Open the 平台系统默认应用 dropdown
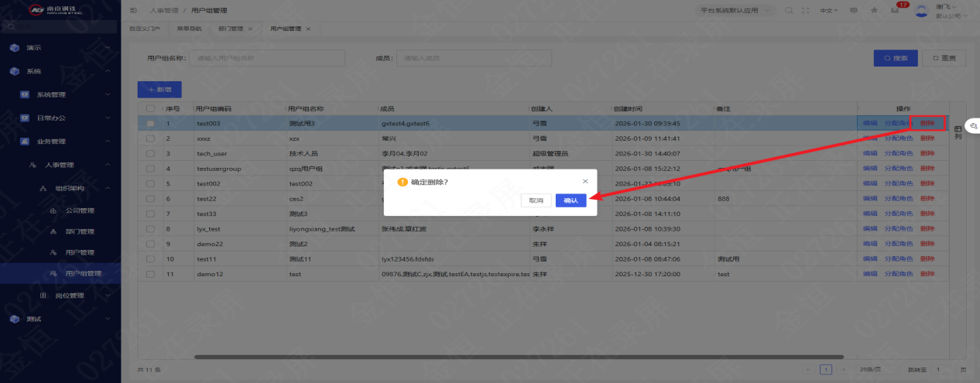Screen dimensions: 980x383 pyautogui.click(x=737, y=11)
